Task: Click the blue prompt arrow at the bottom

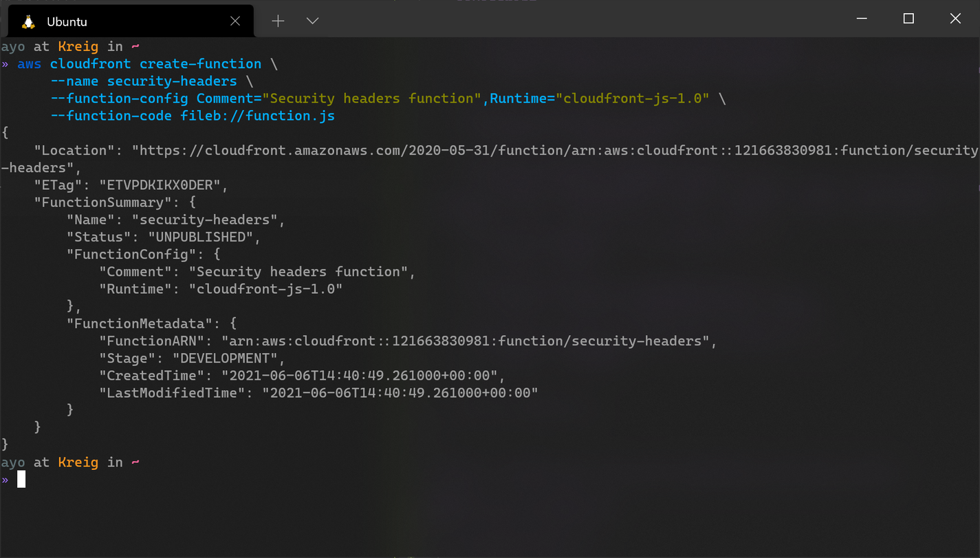Action: pyautogui.click(x=5, y=480)
